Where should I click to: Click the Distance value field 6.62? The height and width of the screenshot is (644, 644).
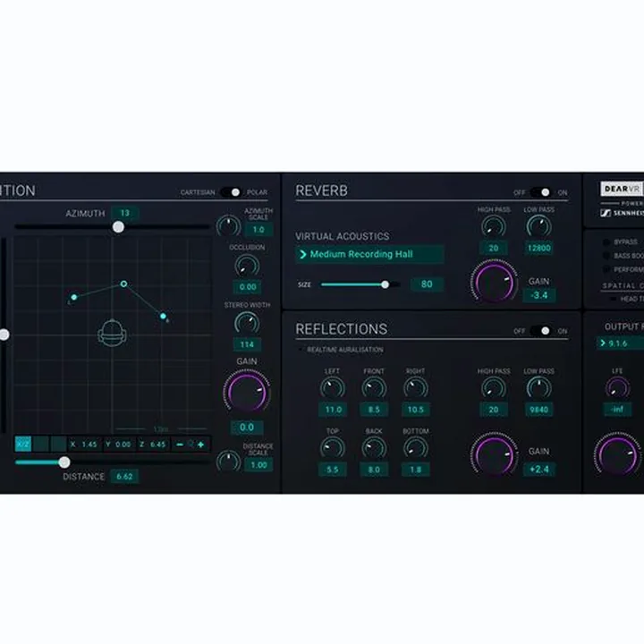click(124, 477)
